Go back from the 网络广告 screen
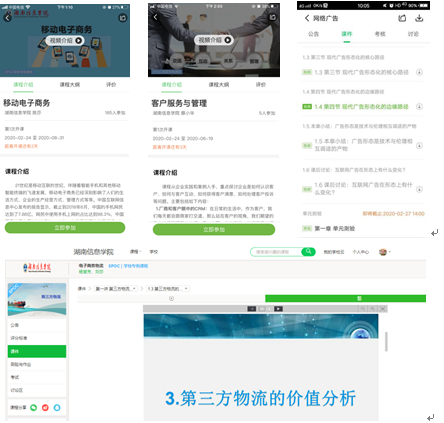The height and width of the screenshot is (423, 444). (x=307, y=18)
